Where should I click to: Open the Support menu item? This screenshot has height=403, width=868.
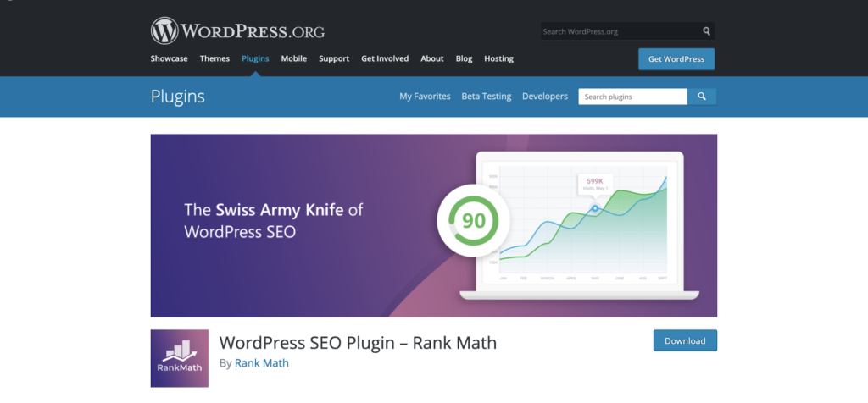(x=334, y=58)
